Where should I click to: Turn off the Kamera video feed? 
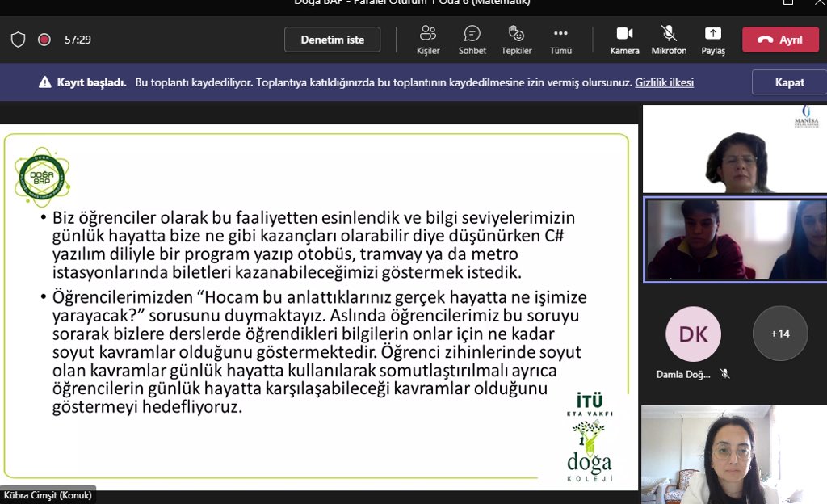(623, 39)
